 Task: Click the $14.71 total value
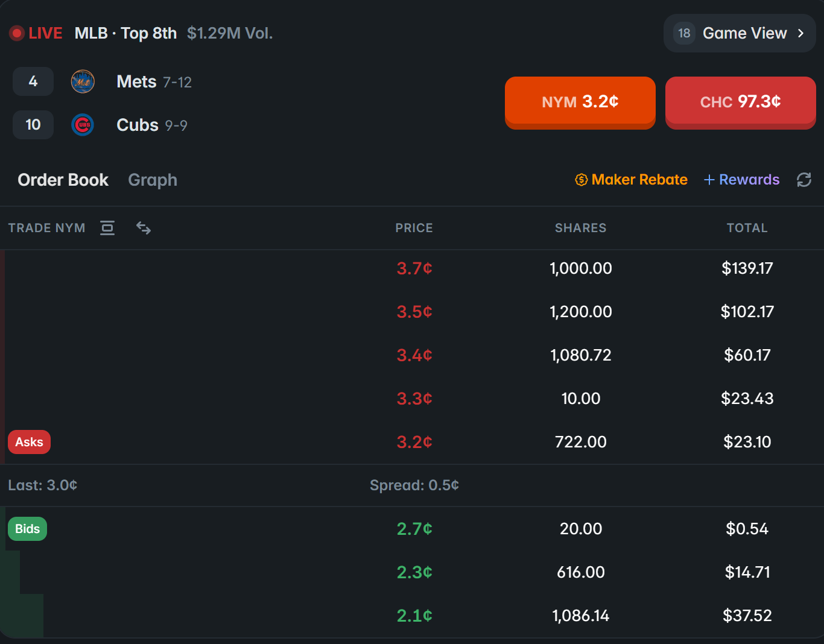click(747, 572)
